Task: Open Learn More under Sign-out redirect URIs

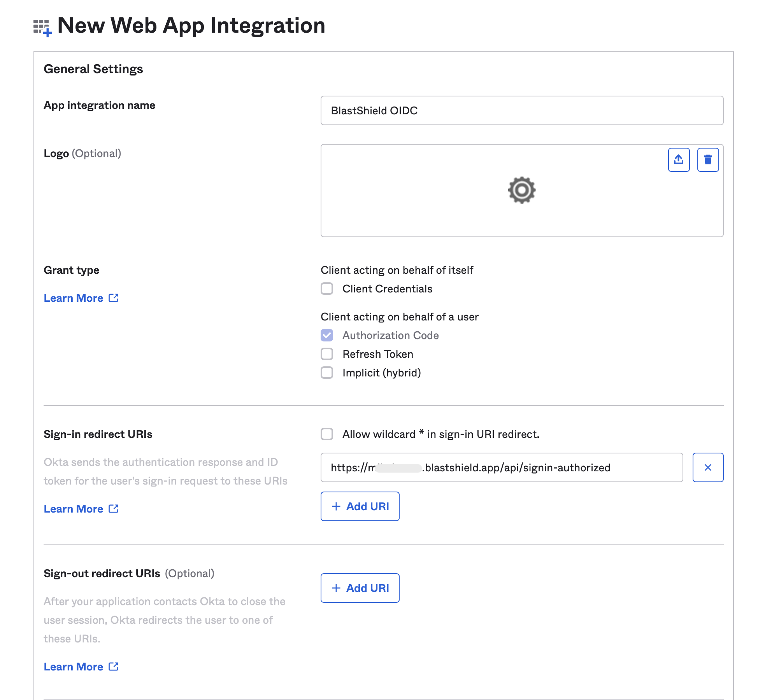Action: click(x=74, y=667)
